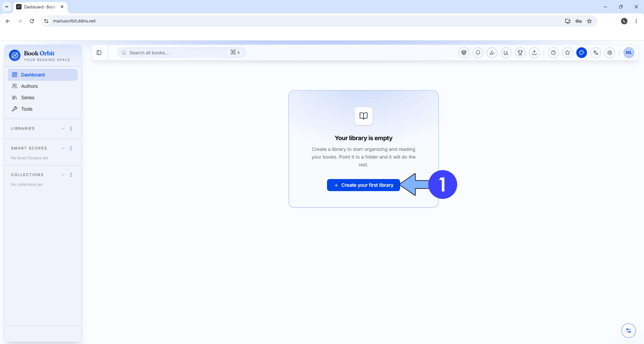Viewport: 644px width, 344px height.
Task: Click the open box icon in toolbar
Action: 464,53
